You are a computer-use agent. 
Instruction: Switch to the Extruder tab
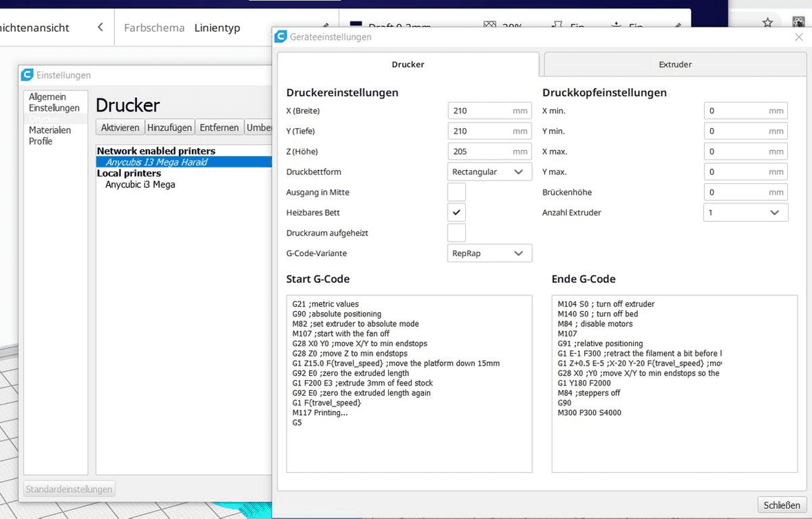(675, 65)
